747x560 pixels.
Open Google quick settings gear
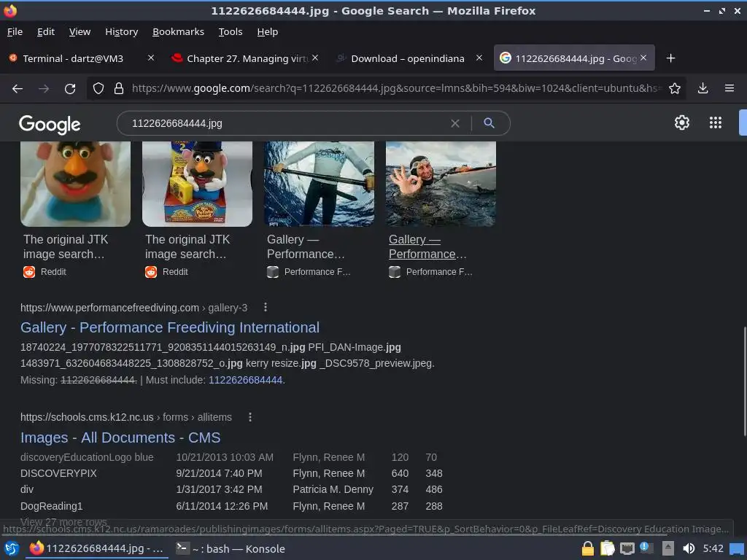[682, 122]
